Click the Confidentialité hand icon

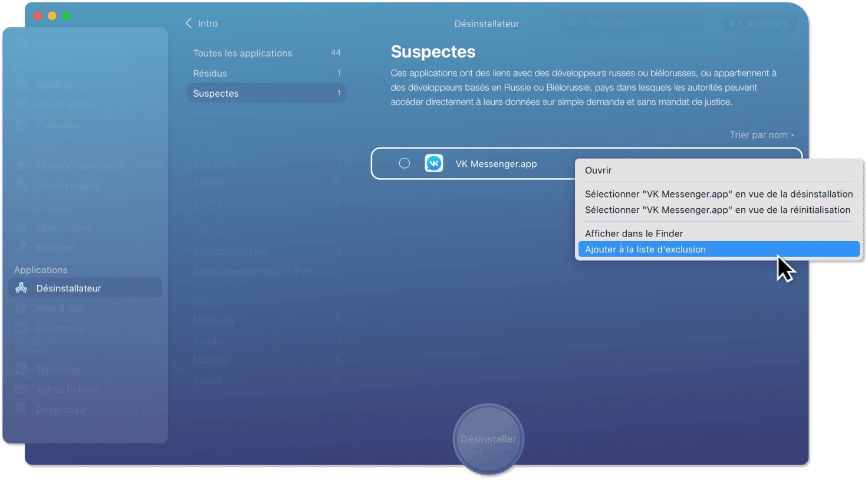point(21,186)
